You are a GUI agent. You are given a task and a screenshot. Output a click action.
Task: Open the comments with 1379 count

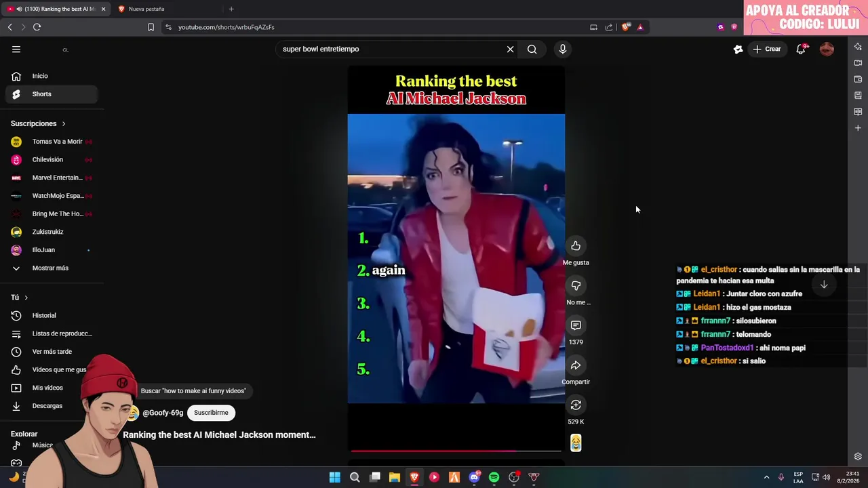576,326
